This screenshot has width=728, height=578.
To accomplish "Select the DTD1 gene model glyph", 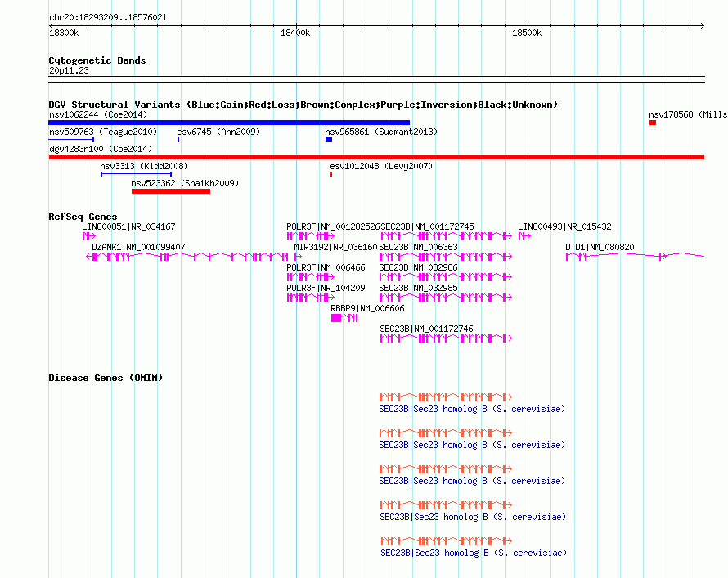I will (x=635, y=256).
